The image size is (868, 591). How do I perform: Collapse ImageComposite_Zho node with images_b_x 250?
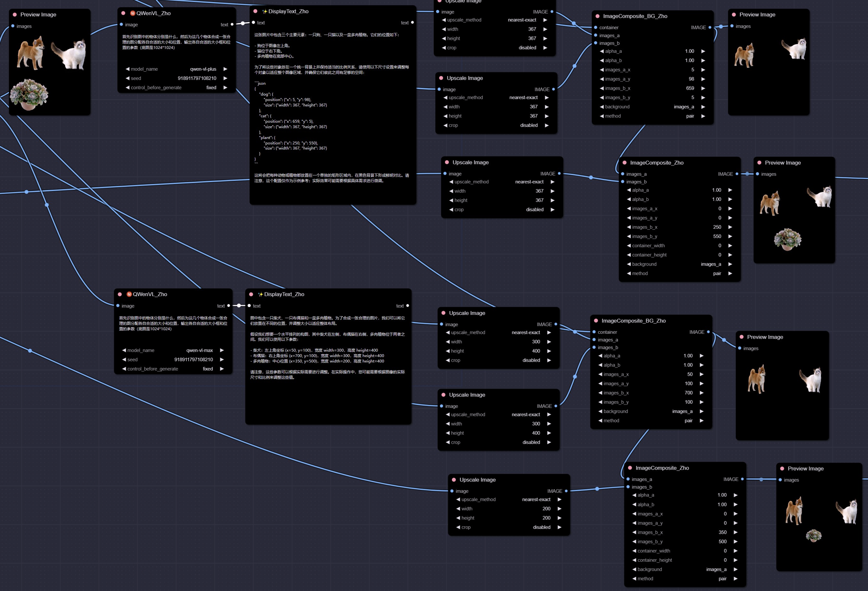point(625,162)
